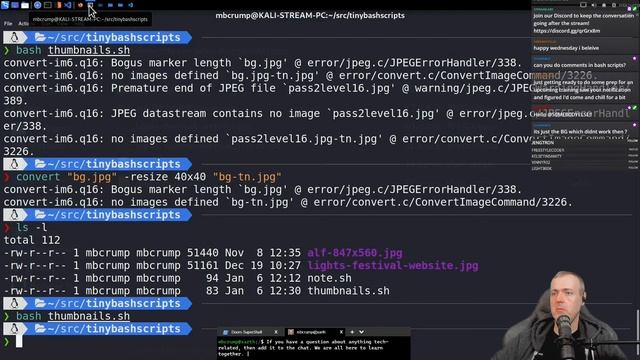Click the penguin icon in the first prompt
The image size is (640, 360).
14,38
